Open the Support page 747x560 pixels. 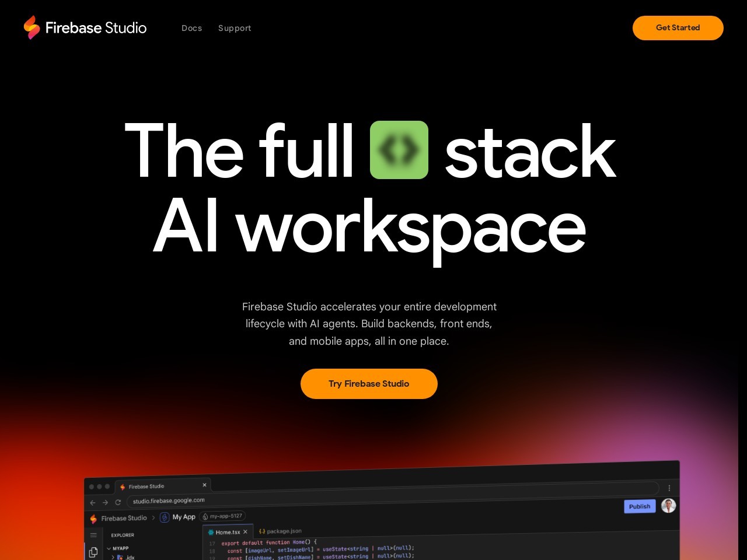[235, 28]
